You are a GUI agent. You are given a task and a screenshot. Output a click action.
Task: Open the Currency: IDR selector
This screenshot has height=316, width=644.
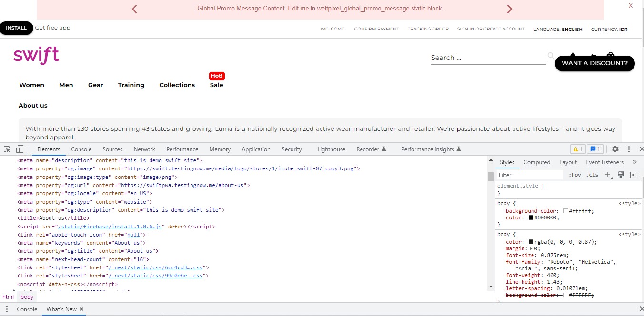coord(609,29)
